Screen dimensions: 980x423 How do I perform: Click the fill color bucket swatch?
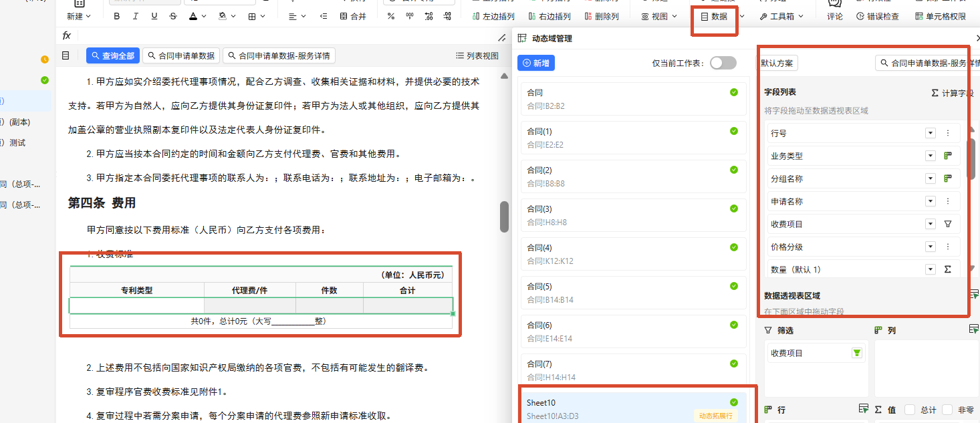[x=221, y=16]
